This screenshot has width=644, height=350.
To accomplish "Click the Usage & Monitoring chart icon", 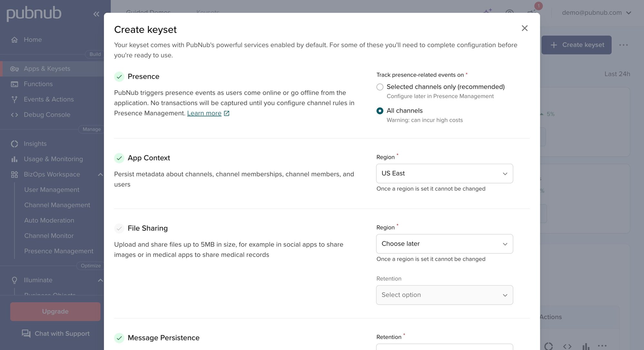I will [14, 159].
